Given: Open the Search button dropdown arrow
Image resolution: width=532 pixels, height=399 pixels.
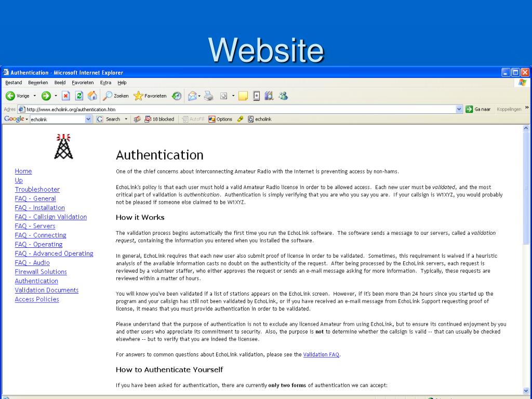Looking at the screenshot, I should point(126,119).
